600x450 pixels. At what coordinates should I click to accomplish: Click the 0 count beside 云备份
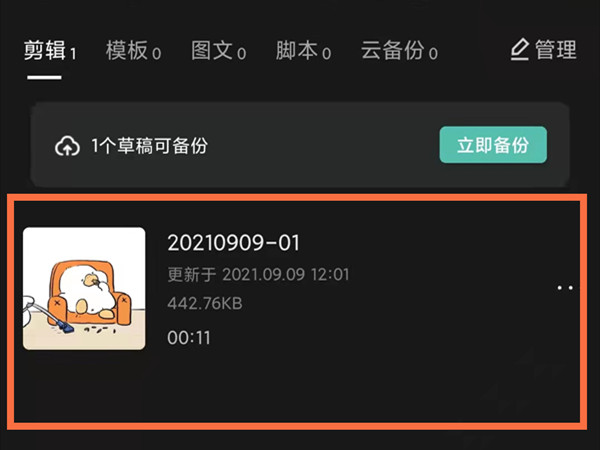[433, 54]
